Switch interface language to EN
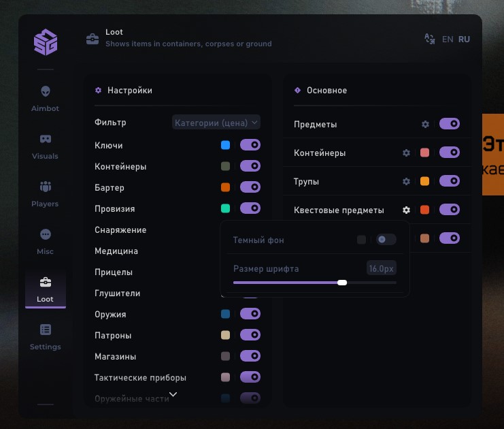Image resolution: width=504 pixels, height=429 pixels. coord(448,39)
